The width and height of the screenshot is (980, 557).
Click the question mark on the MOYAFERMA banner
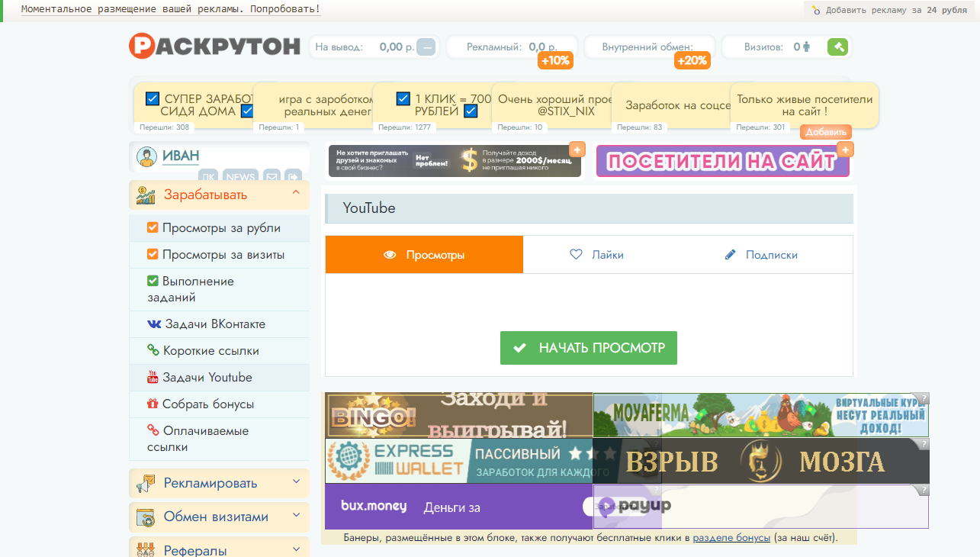pos(923,398)
